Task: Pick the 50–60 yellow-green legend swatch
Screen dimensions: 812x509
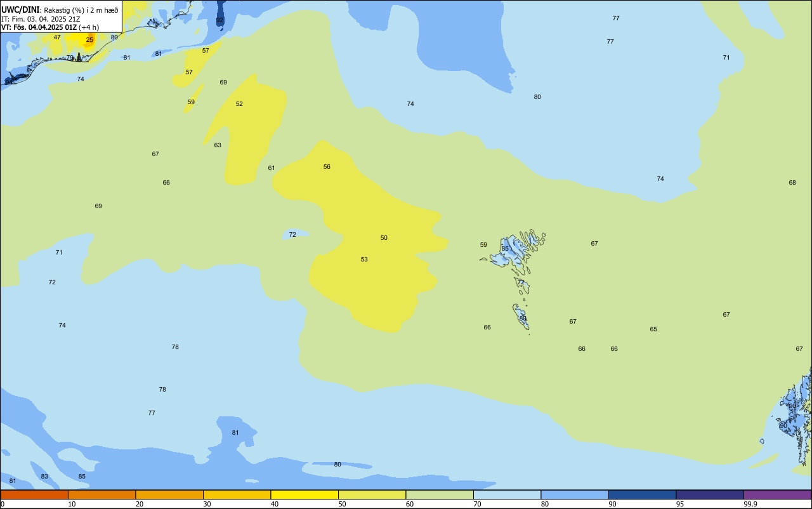Action: [372, 494]
